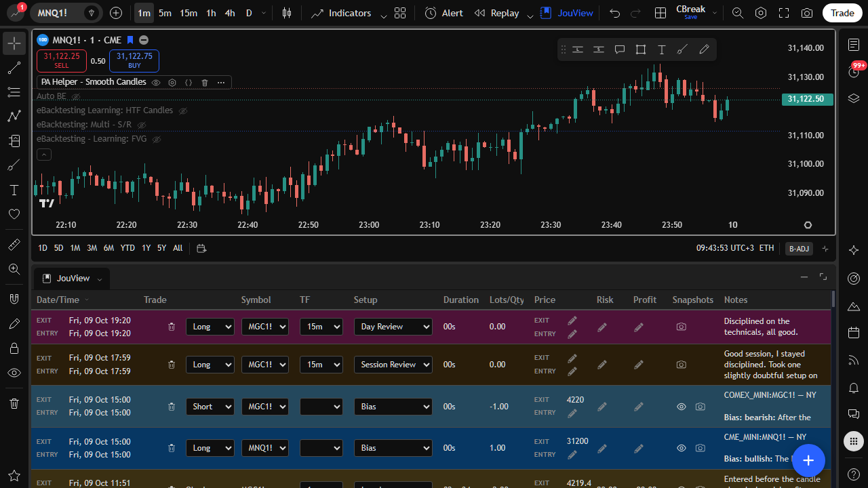
Task: Choose the rectangle tool in floating toolbar
Action: click(x=641, y=49)
